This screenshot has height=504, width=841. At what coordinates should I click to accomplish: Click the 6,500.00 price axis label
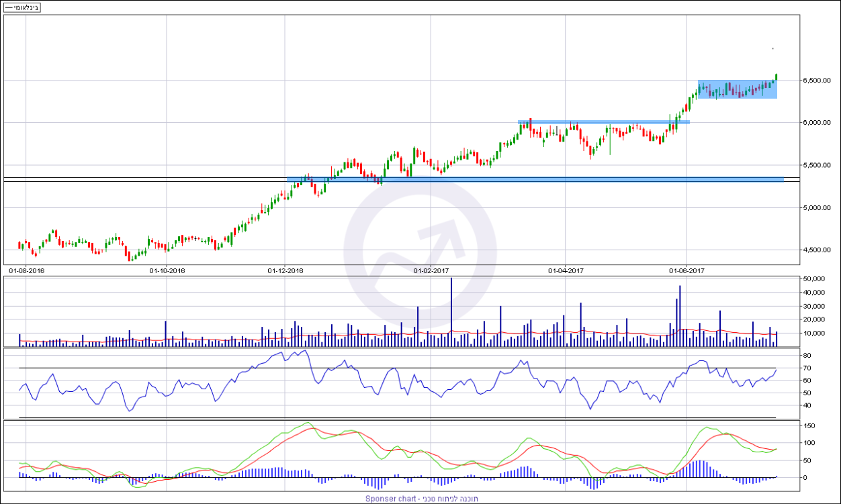[816, 81]
